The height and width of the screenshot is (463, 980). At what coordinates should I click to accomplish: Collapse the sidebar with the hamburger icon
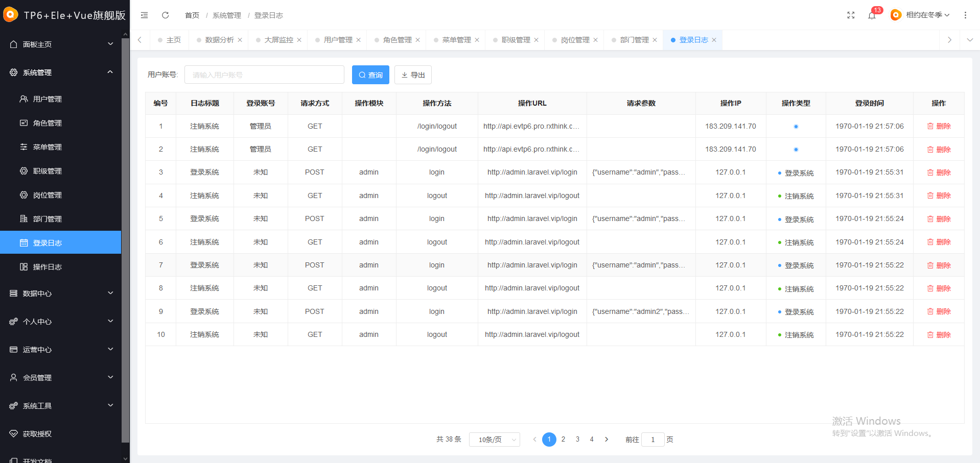pos(145,15)
